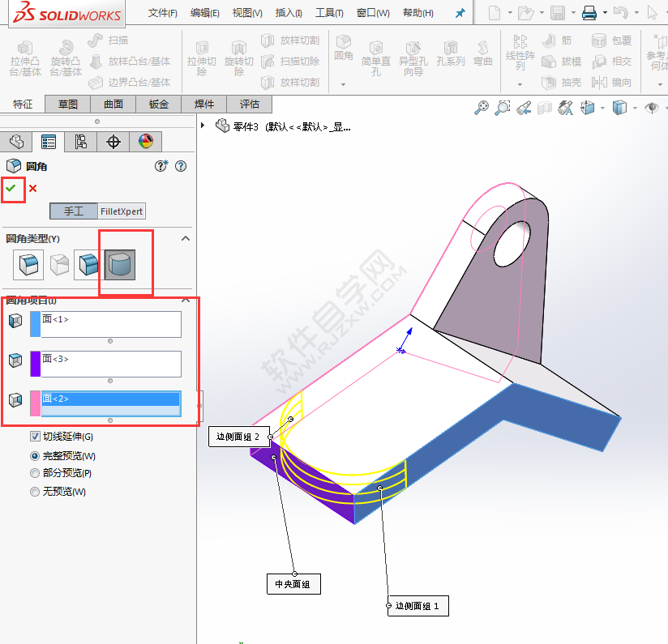Open the 工具(T) menu
Screen dimensions: 668x644
(x=329, y=13)
